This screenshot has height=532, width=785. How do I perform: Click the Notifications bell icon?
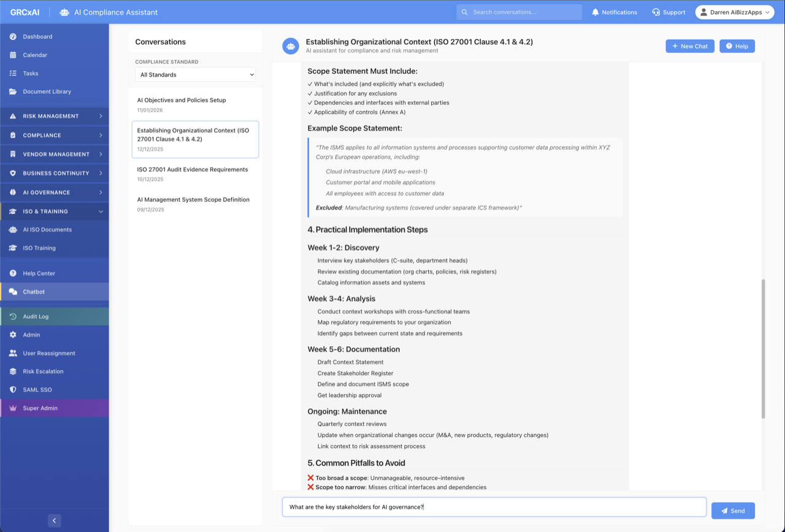[x=595, y=12]
